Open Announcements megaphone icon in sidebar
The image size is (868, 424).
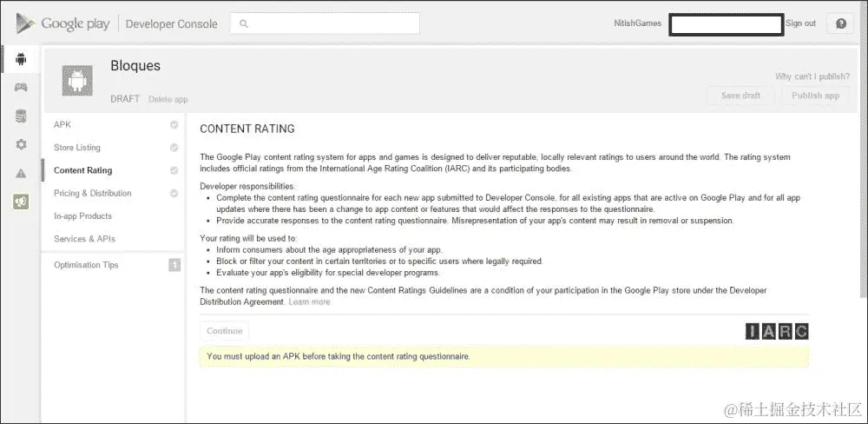(21, 202)
